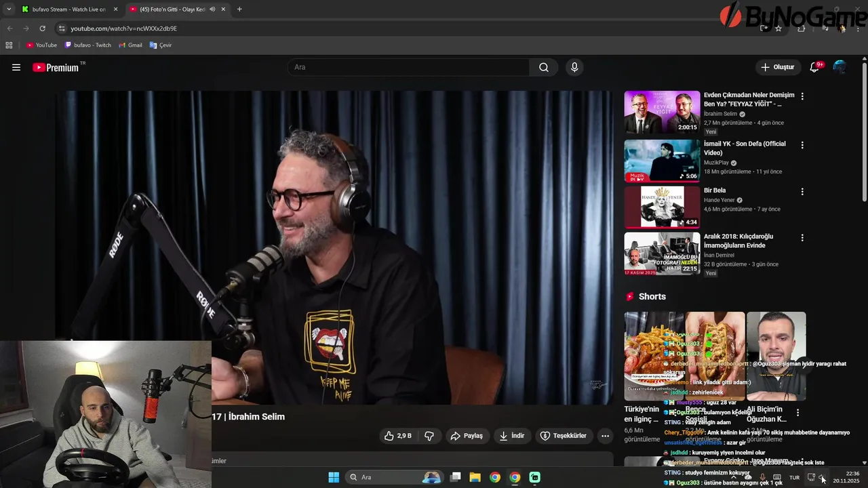Click the Oluştur create button
The height and width of the screenshot is (488, 868).
coord(778,67)
